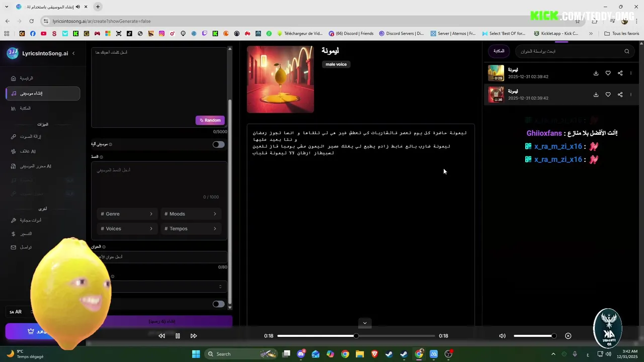The image size is (644, 362).
Task: Open a new browser tab
Action: pos(98,7)
